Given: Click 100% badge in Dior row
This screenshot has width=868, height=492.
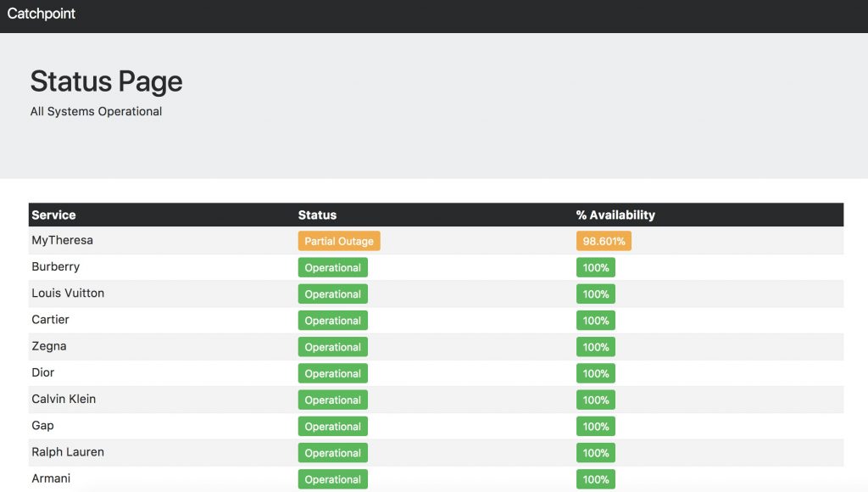Looking at the screenshot, I should click(596, 374).
